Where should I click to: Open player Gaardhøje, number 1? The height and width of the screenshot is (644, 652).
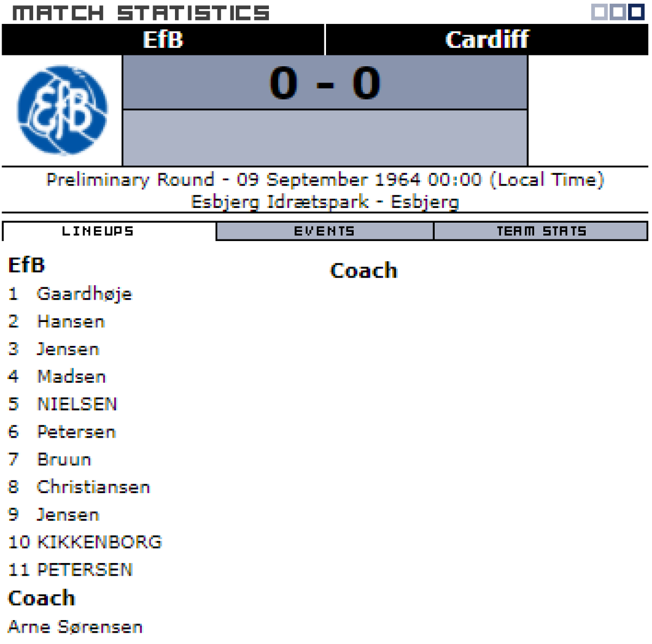pos(84,294)
